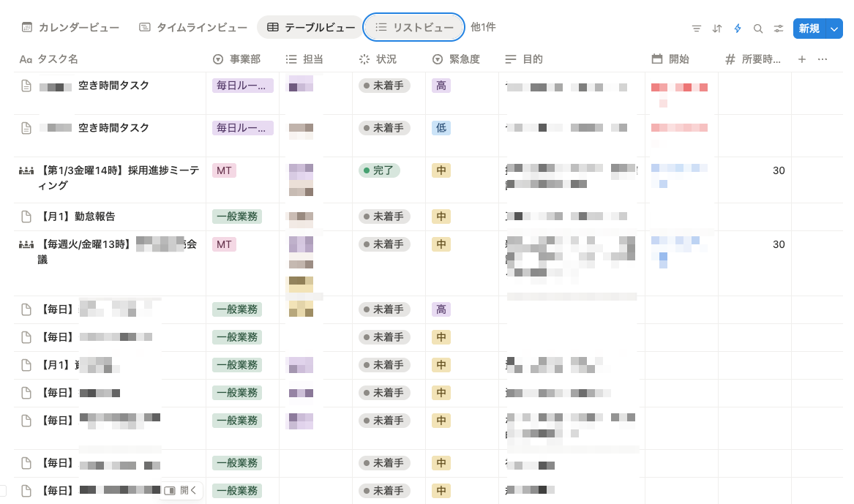This screenshot has height=504, width=854.
Task: Click the 30 duration in the 採用進捗ミーティング row
Action: [779, 171]
